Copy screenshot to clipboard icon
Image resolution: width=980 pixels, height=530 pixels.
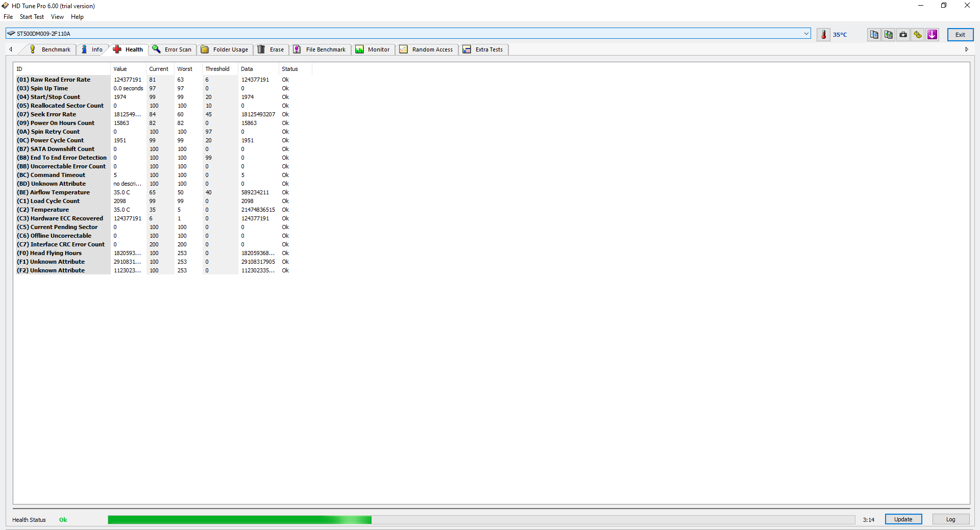point(889,34)
